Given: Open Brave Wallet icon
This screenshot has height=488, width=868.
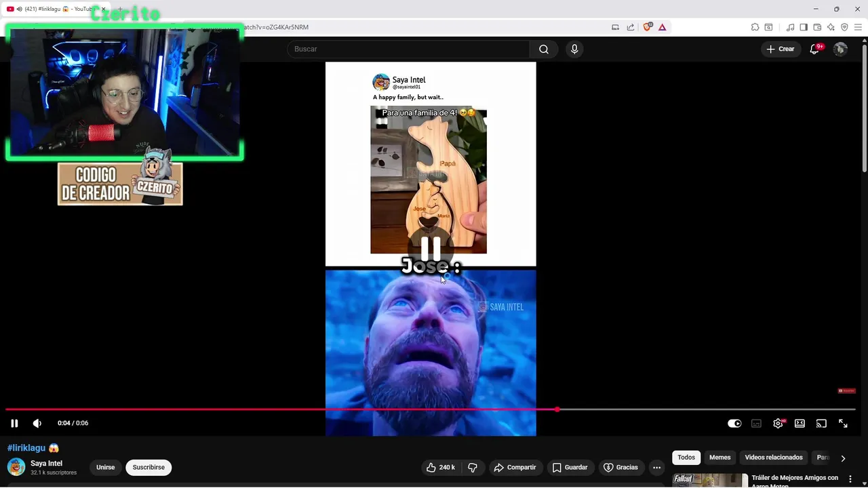Looking at the screenshot, I should click(817, 27).
